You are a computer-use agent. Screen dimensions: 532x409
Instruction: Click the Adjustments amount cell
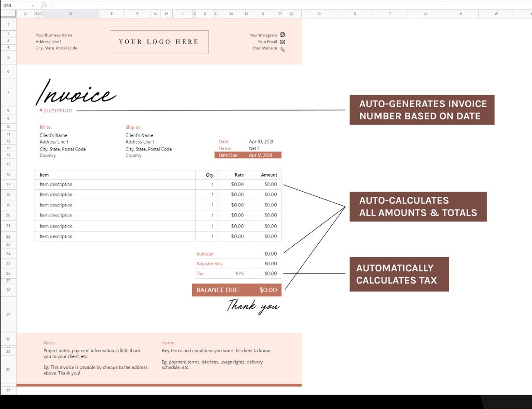point(270,263)
